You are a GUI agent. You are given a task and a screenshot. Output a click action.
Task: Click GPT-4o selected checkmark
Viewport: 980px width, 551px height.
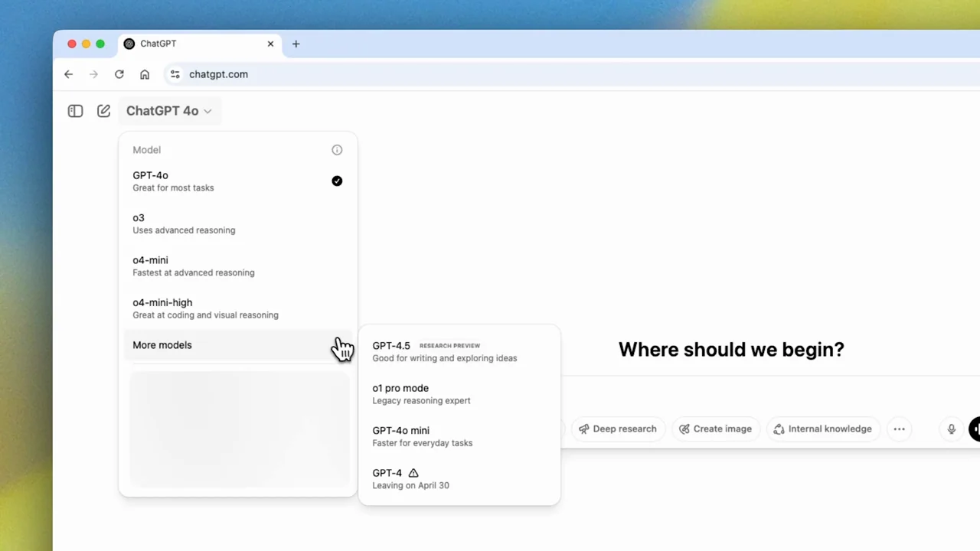(x=337, y=181)
